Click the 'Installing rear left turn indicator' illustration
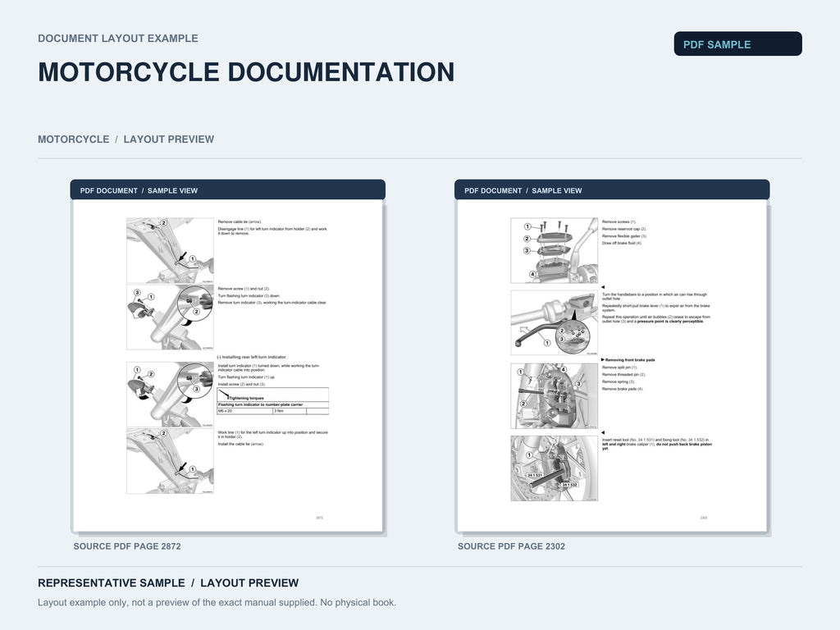Screen dimensions: 840x630 pos(170,395)
